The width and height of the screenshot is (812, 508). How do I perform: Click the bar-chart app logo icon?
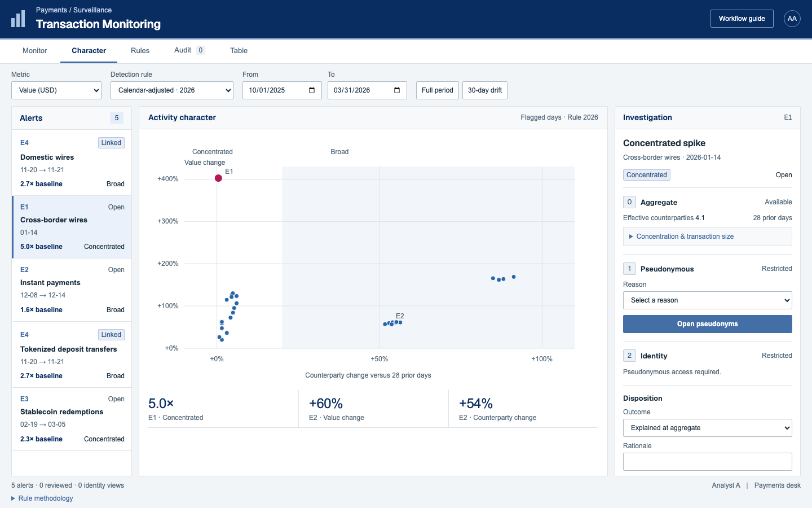point(18,19)
